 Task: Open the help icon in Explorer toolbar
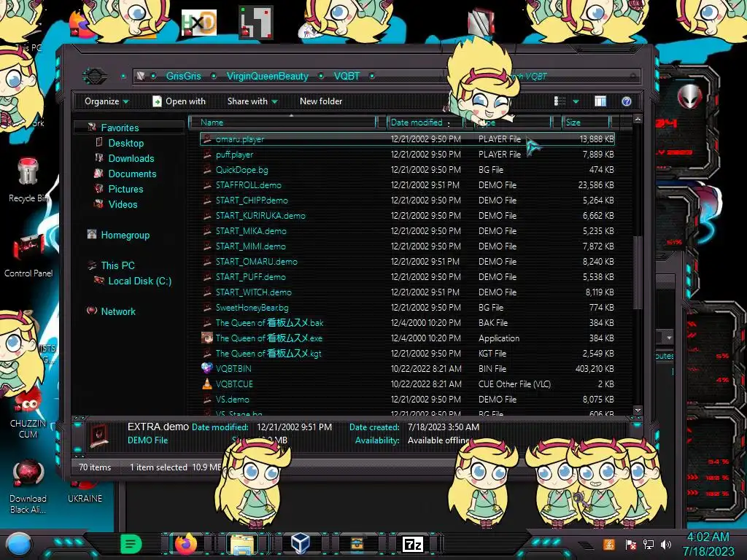627,101
